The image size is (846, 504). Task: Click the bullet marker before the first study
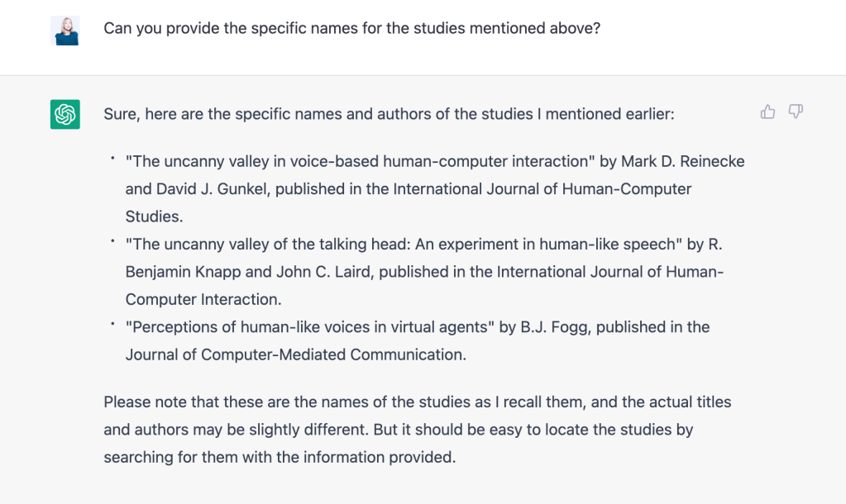112,156
